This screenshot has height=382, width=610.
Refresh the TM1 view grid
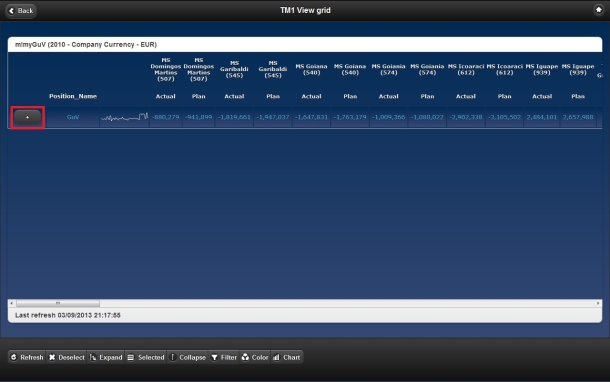coord(27,357)
